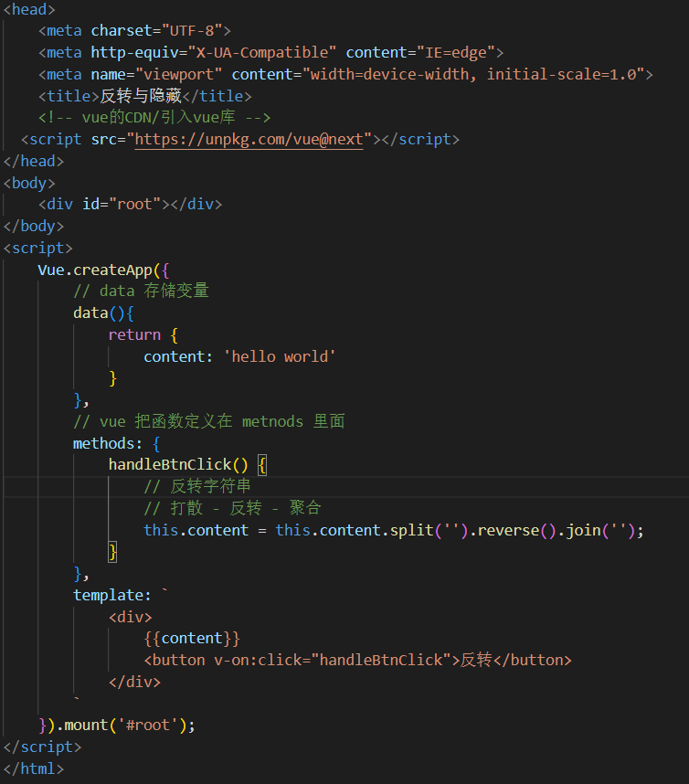Screen dimensions: 689x784
Task: Click the button label 反转
Action: (476, 661)
